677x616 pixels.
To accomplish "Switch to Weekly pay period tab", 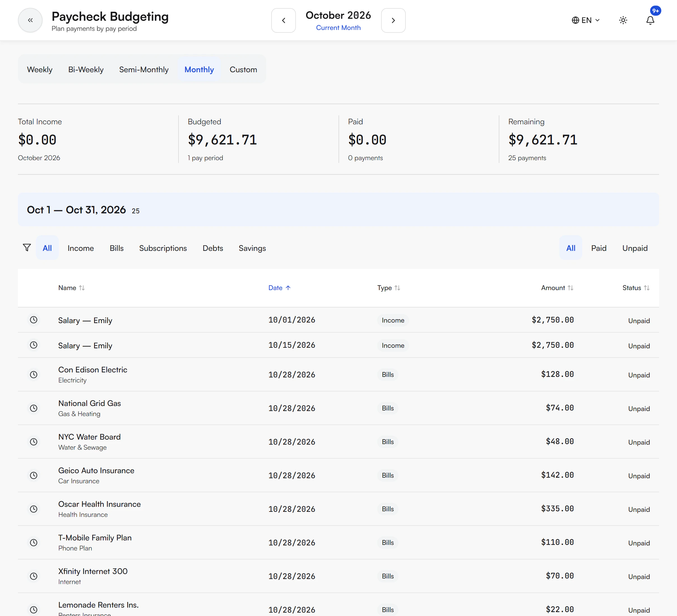I will (x=40, y=69).
